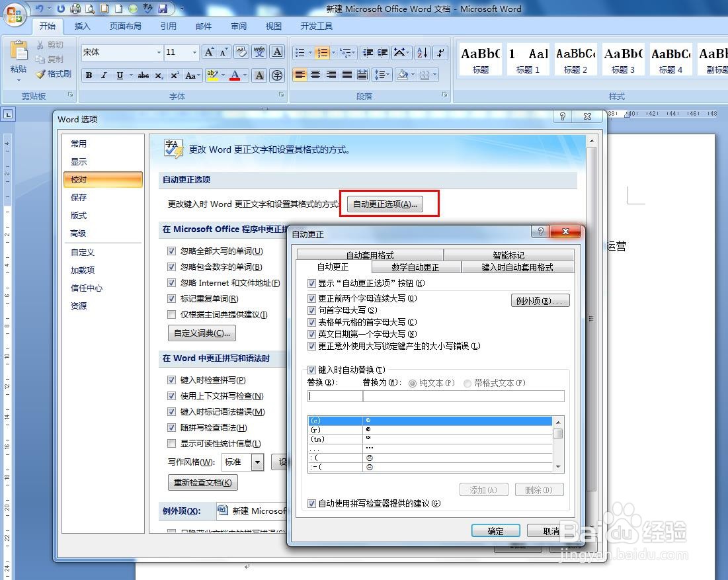728x580 pixels.
Task: Click the font color red A swatch
Action: coord(235,75)
